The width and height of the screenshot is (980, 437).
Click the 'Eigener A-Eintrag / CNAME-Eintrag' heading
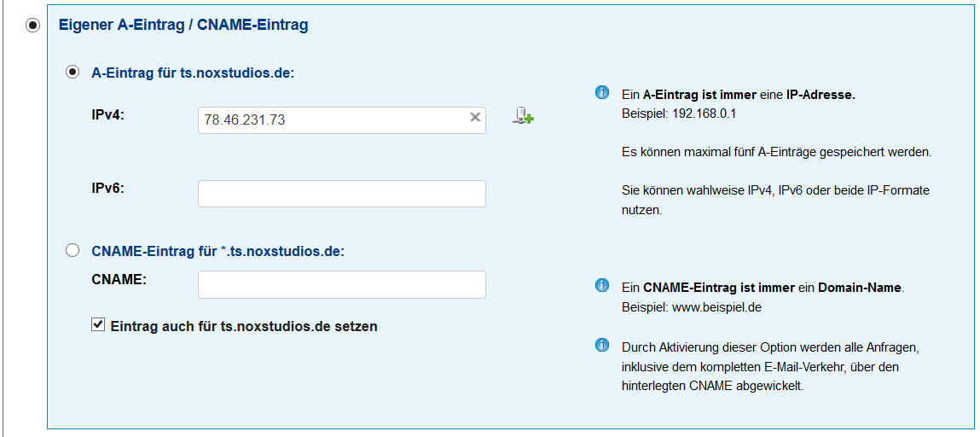(183, 26)
